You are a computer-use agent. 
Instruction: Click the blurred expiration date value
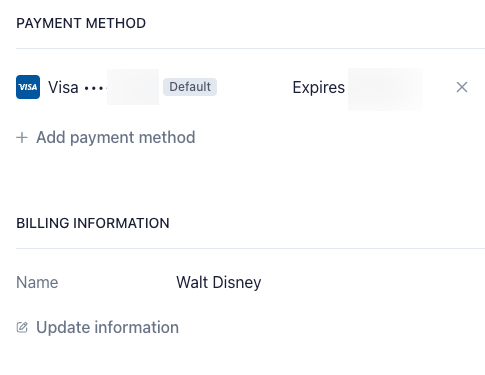click(x=385, y=89)
